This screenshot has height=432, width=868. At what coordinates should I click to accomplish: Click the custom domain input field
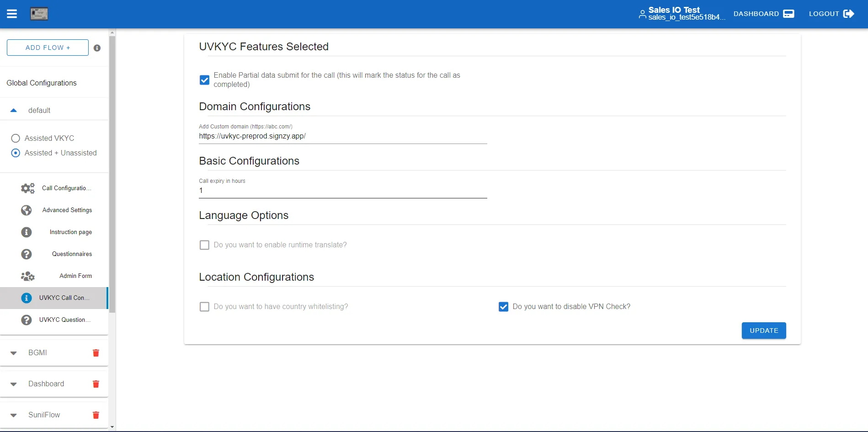[x=343, y=136]
